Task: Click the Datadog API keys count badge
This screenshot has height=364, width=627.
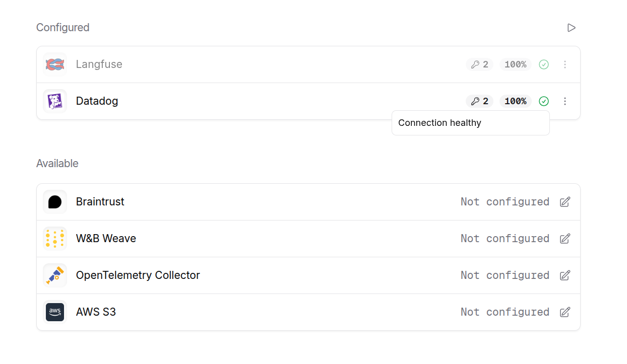Action: click(479, 101)
